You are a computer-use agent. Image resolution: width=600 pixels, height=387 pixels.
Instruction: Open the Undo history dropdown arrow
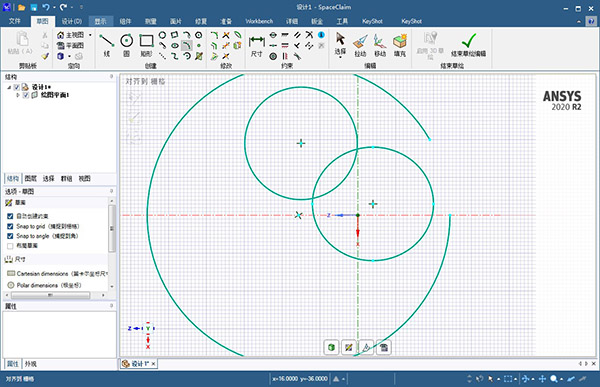54,7
